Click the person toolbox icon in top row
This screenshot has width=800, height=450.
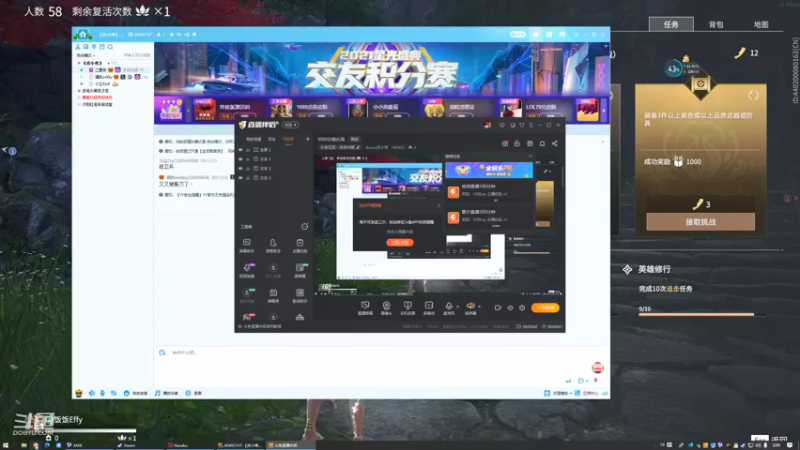coord(273,245)
